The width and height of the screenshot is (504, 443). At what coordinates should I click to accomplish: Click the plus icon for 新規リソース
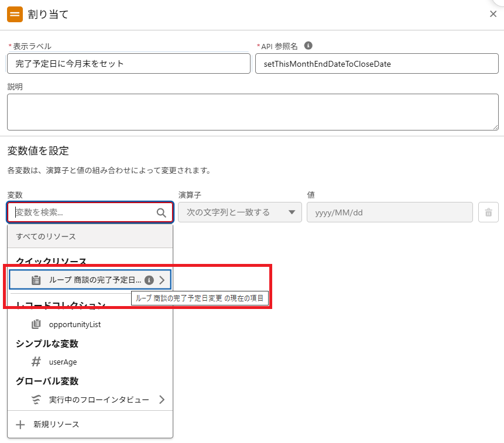tap(20, 425)
